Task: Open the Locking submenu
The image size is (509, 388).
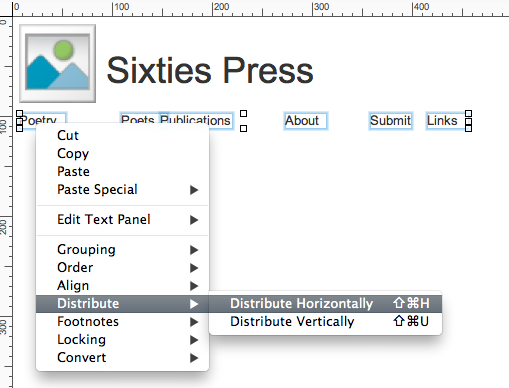Action: [122, 340]
